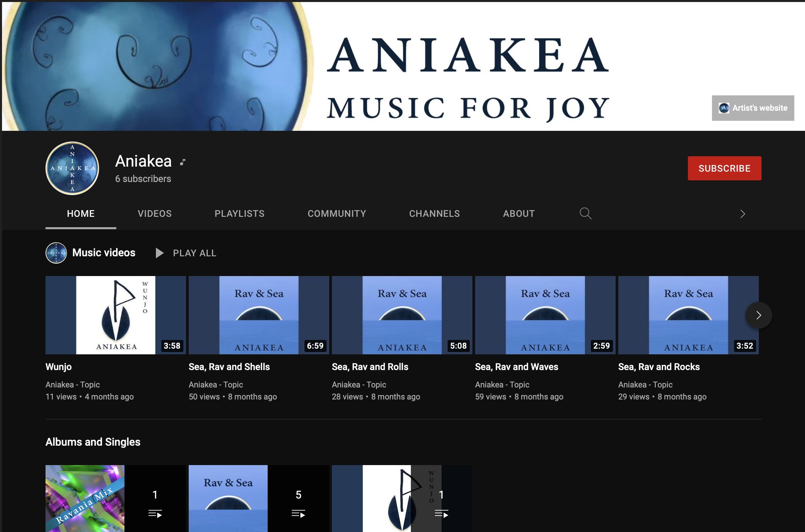The width and height of the screenshot is (805, 532).
Task: Click the 6:59 duration badge
Action: click(x=315, y=346)
